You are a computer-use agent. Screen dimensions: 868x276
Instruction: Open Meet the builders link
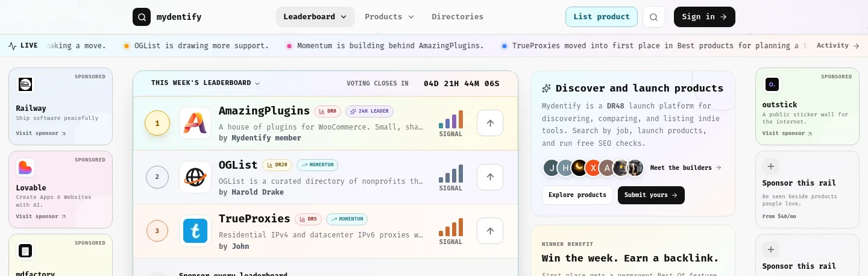click(x=685, y=168)
